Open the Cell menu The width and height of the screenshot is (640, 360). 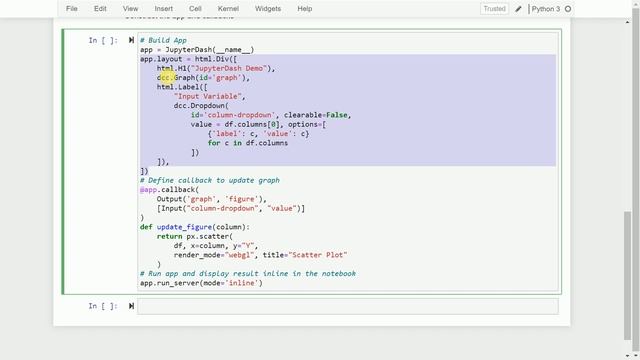point(195,9)
